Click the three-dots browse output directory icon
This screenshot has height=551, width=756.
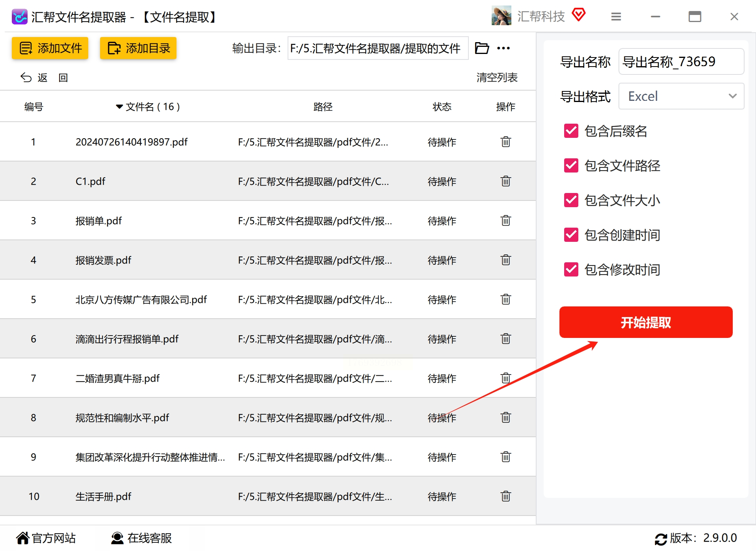[503, 48]
